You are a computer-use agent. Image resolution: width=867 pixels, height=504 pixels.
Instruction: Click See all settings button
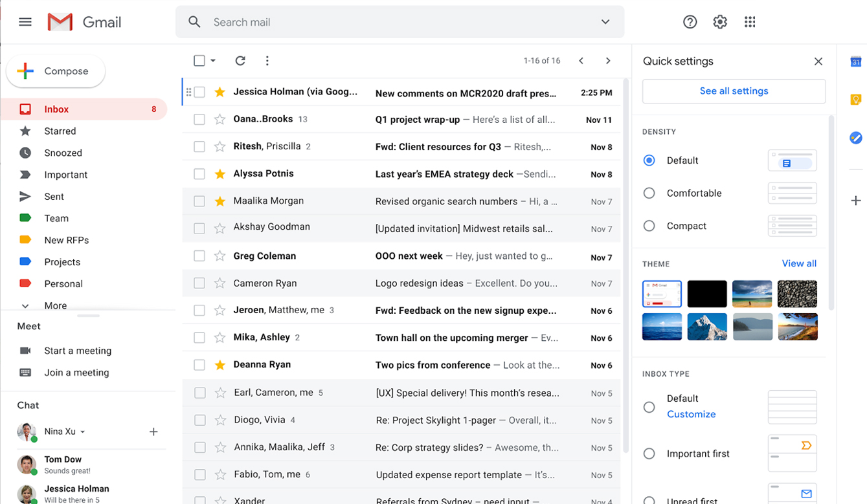pyautogui.click(x=734, y=91)
